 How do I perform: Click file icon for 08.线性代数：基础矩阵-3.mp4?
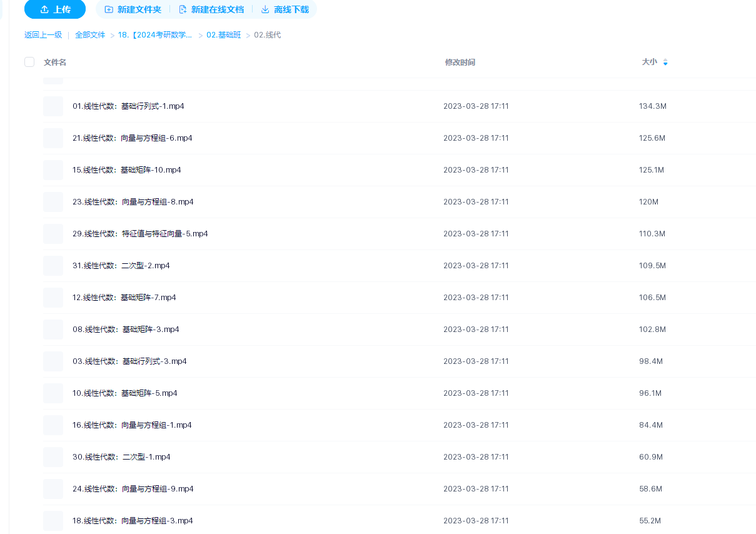(53, 330)
